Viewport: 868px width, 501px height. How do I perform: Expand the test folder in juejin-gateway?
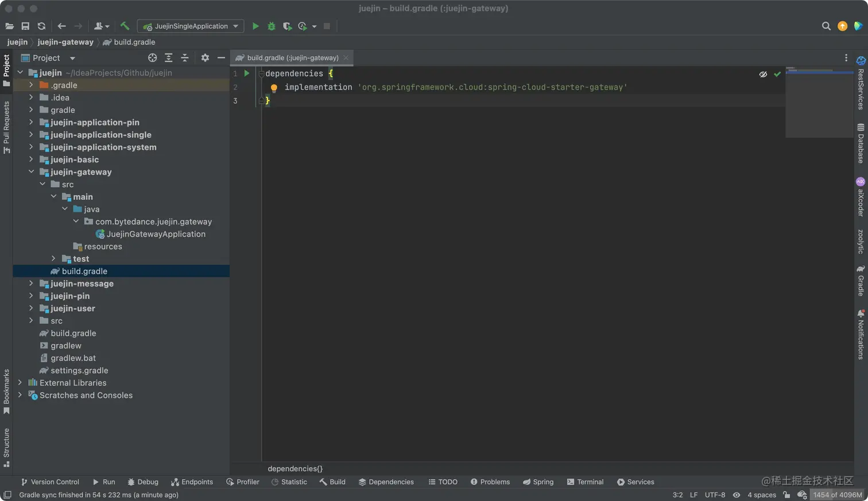click(53, 258)
